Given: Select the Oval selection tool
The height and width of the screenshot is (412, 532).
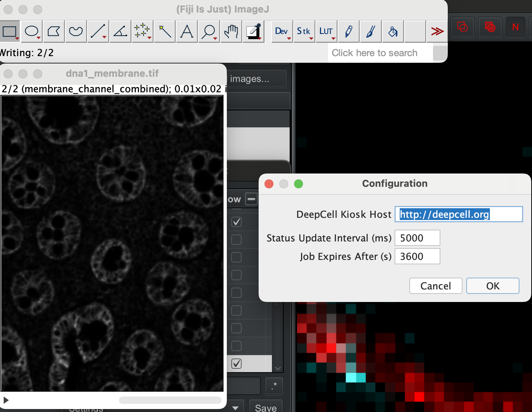Looking at the screenshot, I should [x=32, y=32].
